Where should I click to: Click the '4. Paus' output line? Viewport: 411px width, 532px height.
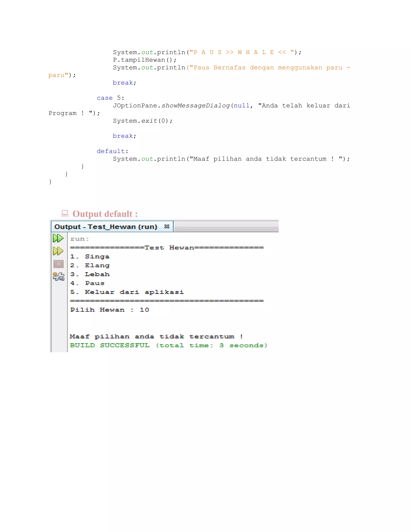tap(87, 283)
